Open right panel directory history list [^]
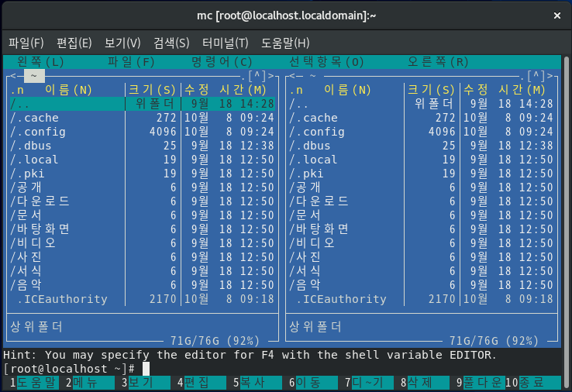Screen dimensions: 572x392 coord(536,76)
